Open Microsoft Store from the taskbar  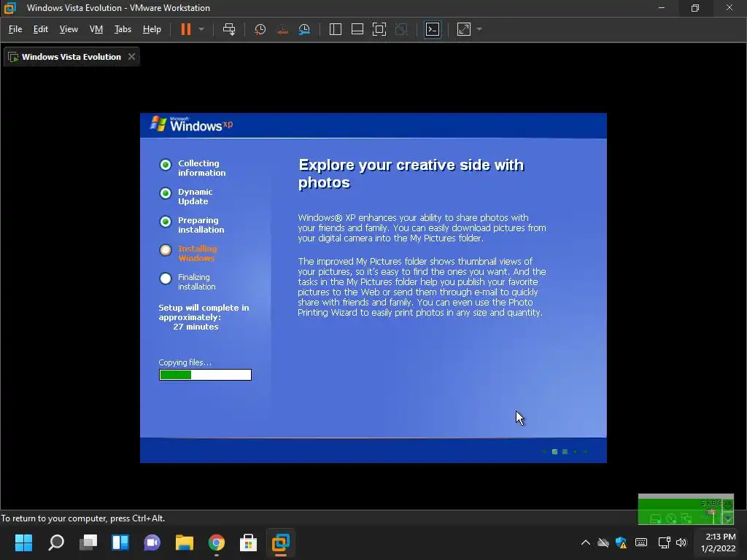tap(248, 542)
